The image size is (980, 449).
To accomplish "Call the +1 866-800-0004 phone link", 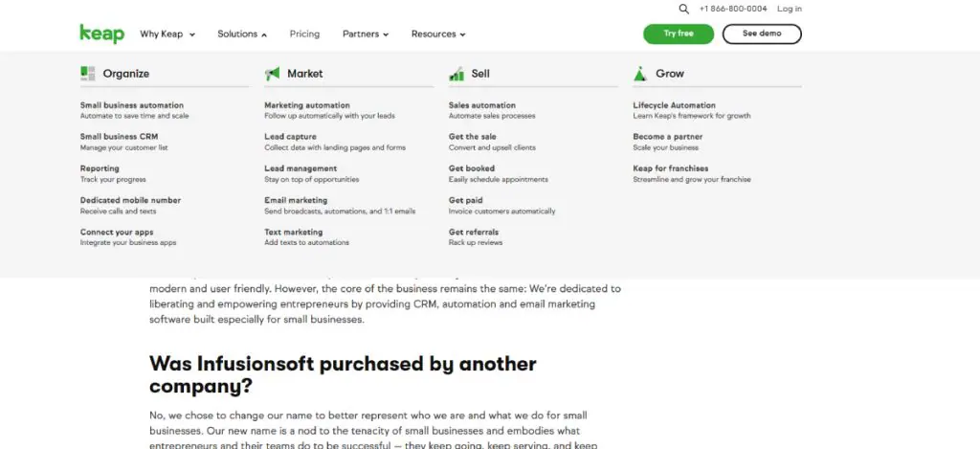I will [733, 9].
